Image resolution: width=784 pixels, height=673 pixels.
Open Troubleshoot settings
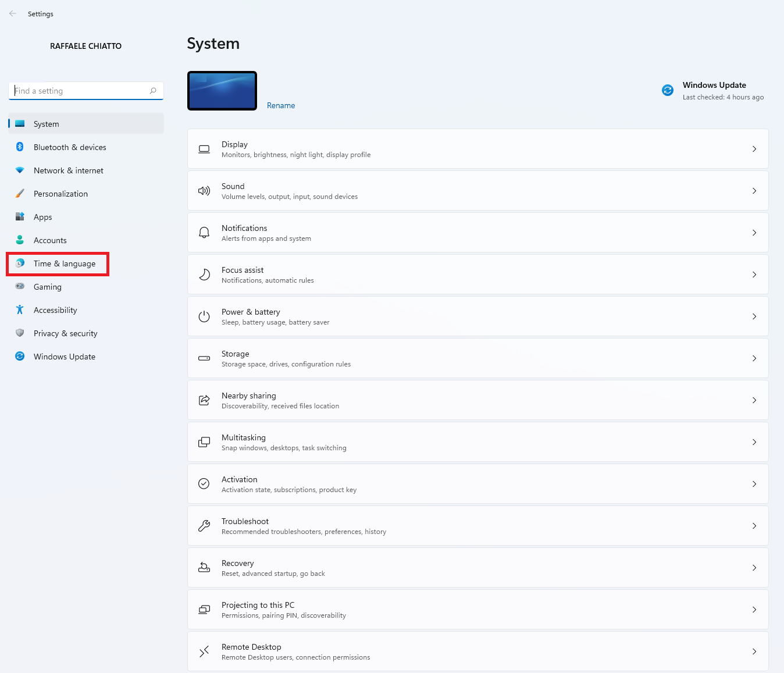[x=478, y=526]
